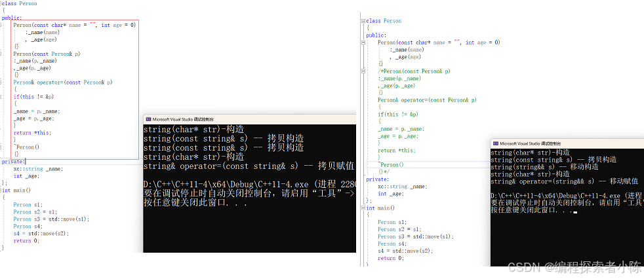This screenshot has height=279, width=644.
Task: Click ~Person() in the right editor
Action: pos(391,164)
